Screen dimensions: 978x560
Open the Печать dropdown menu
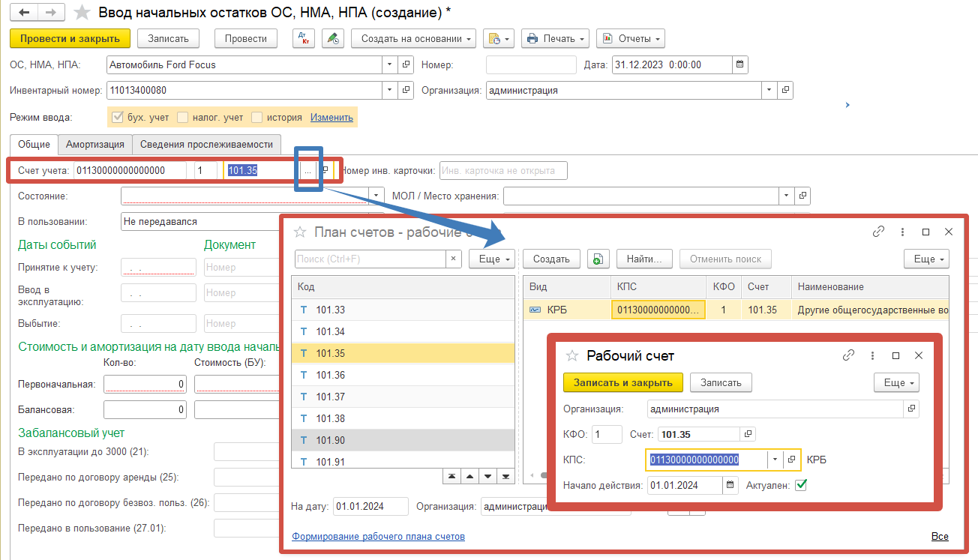[x=556, y=38]
